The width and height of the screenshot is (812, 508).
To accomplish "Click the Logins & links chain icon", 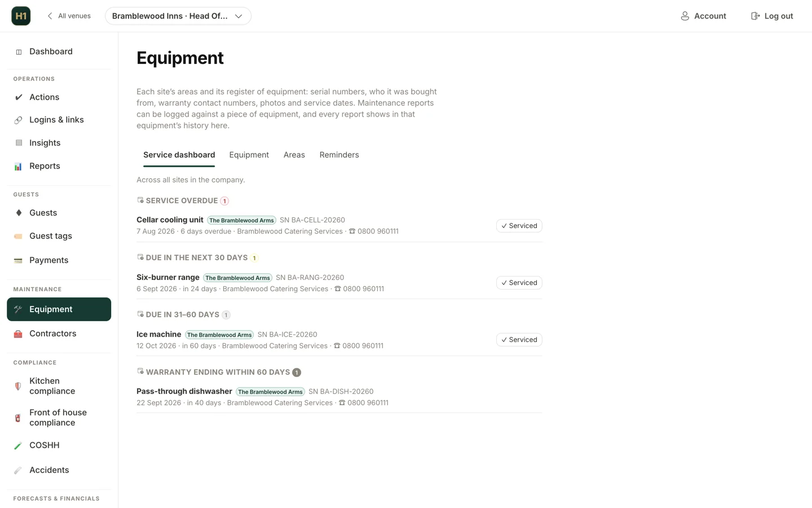I will (x=19, y=120).
